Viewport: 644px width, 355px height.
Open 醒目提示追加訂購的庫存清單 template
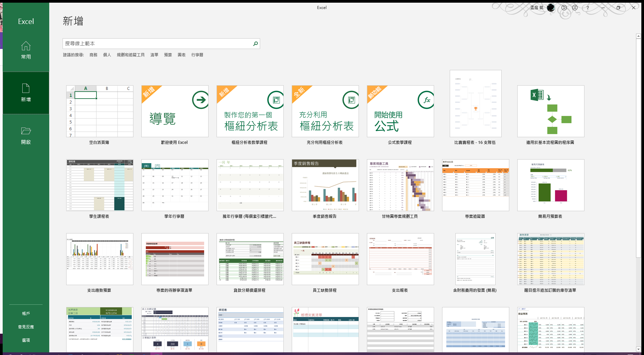[551, 259]
